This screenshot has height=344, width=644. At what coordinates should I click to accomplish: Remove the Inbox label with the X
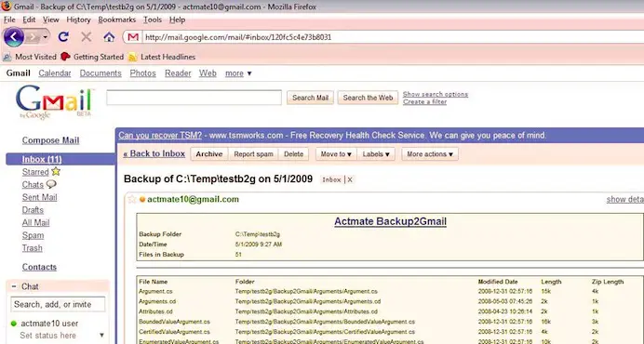[350, 179]
